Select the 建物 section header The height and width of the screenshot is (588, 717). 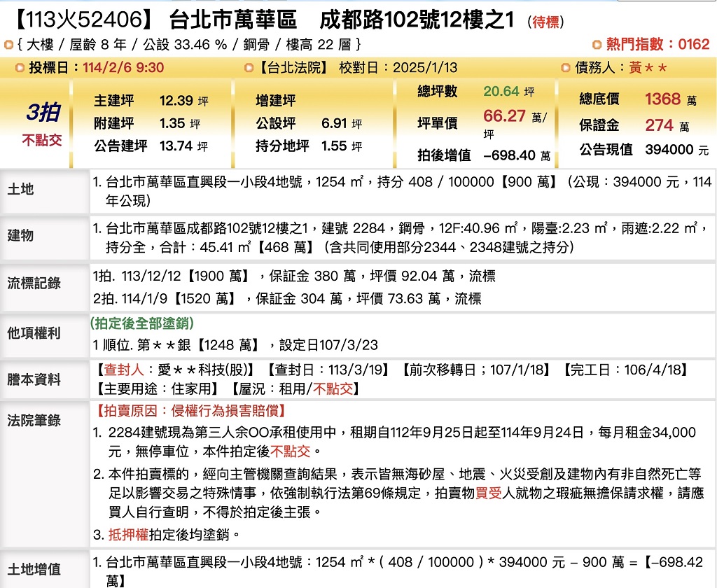(21, 235)
